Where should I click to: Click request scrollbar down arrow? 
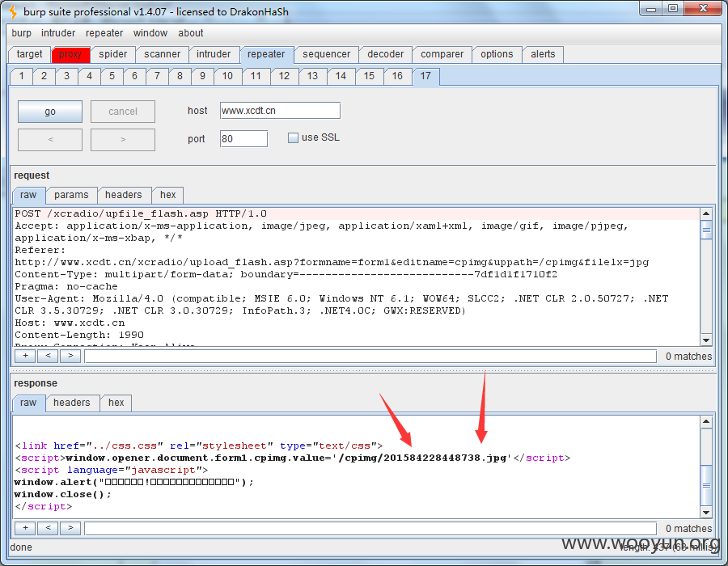point(706,340)
